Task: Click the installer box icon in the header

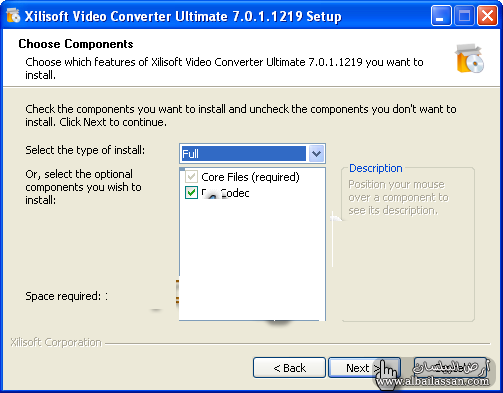Action: (469, 58)
